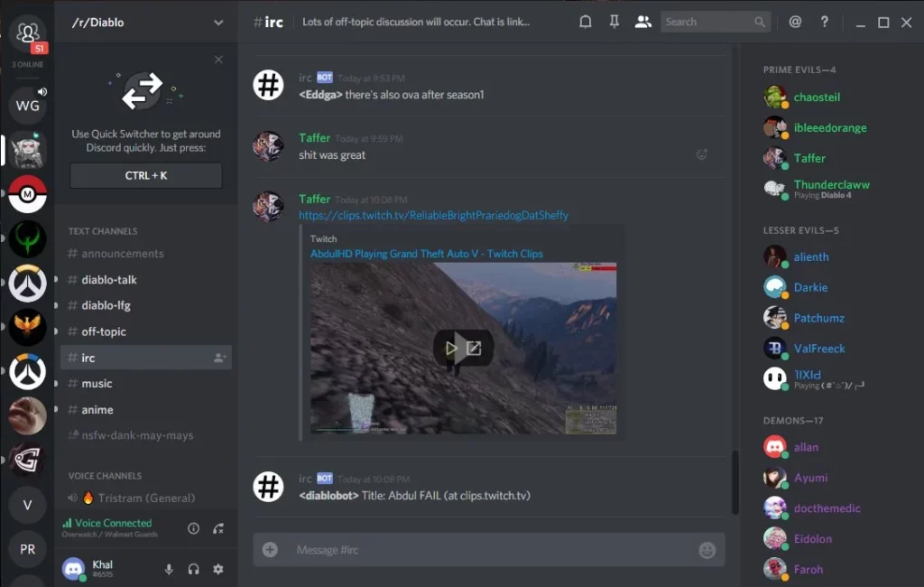924x587 pixels.
Task: Open the emoji picker
Action: point(707,550)
